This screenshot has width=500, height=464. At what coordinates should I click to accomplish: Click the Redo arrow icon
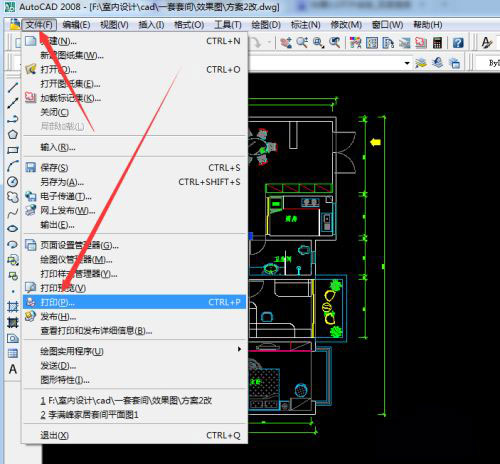[256, 43]
